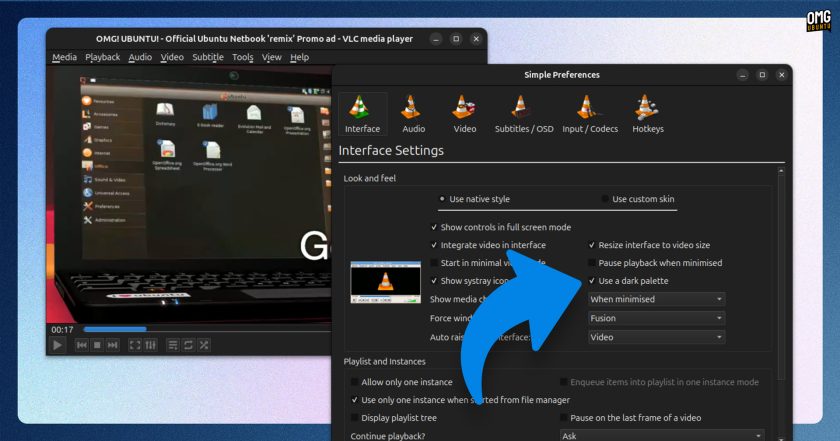The height and width of the screenshot is (441, 840).
Task: Toggle Show controls in full screen mode
Action: point(500,227)
